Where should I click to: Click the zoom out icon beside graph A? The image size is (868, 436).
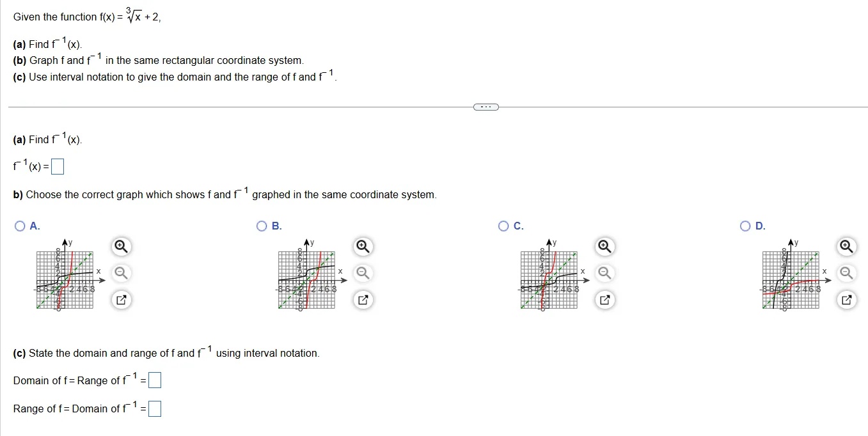click(x=121, y=273)
